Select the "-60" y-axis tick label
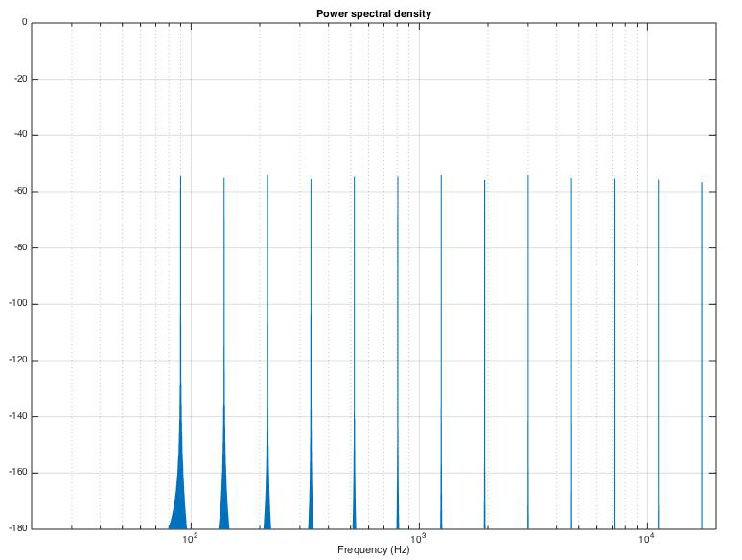Image resolution: width=742 pixels, height=560 pixels. (x=21, y=191)
